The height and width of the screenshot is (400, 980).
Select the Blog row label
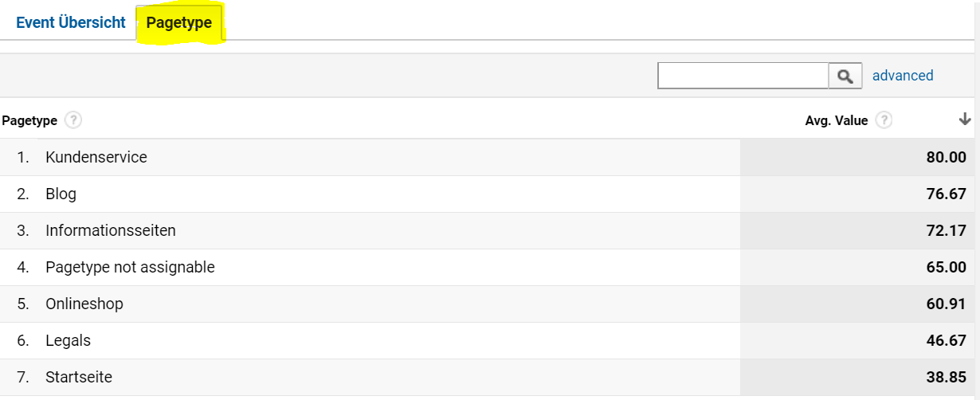coord(61,194)
